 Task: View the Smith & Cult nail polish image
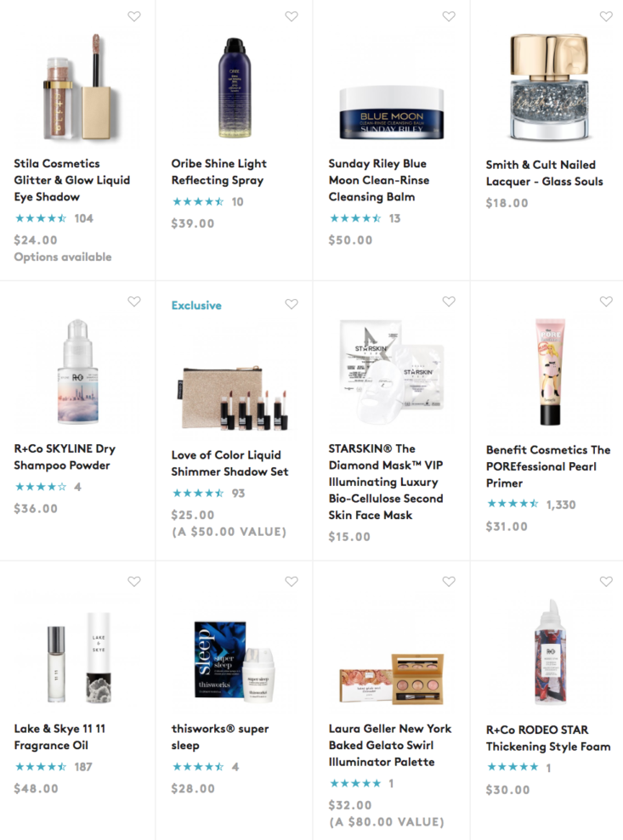[x=549, y=87]
